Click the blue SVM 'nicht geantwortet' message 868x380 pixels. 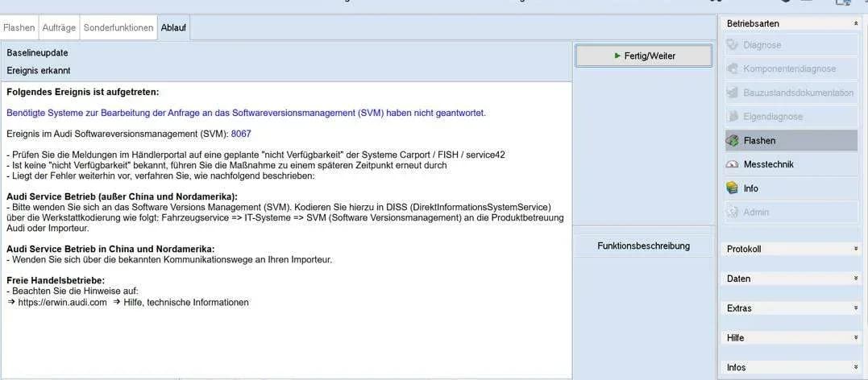246,113
